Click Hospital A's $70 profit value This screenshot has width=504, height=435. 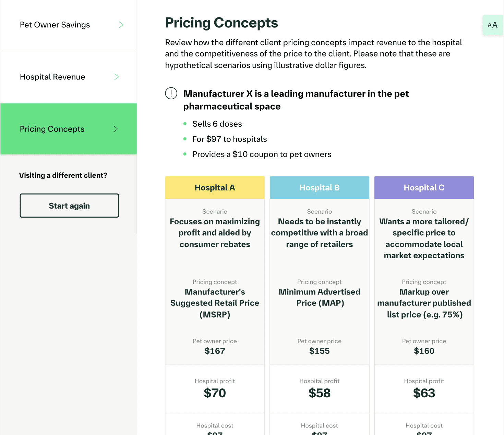[x=215, y=393]
